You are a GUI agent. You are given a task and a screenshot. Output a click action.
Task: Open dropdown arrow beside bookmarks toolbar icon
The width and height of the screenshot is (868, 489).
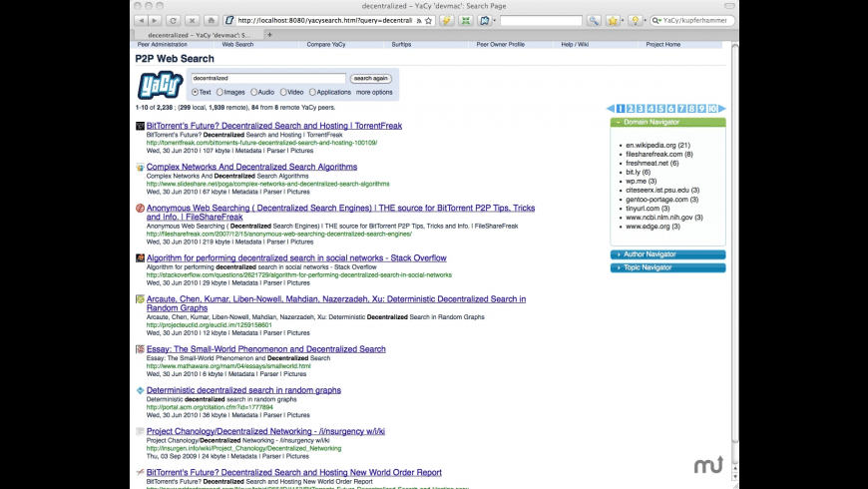[x=494, y=21]
